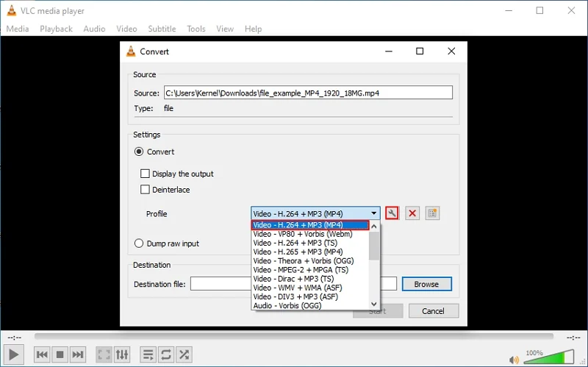Choose Audio - Vorbis (OGG) profile
588x367 pixels.
coord(310,305)
